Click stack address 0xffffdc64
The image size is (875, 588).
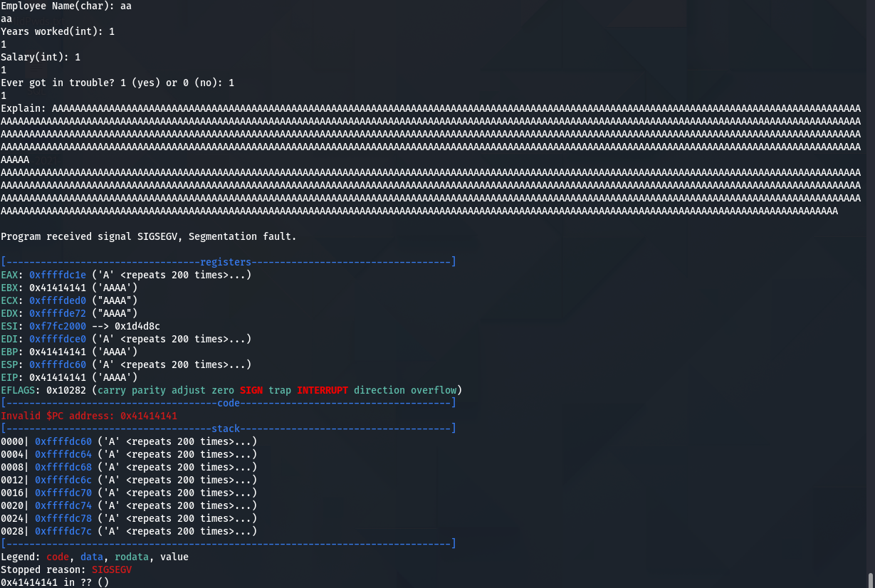pyautogui.click(x=63, y=454)
